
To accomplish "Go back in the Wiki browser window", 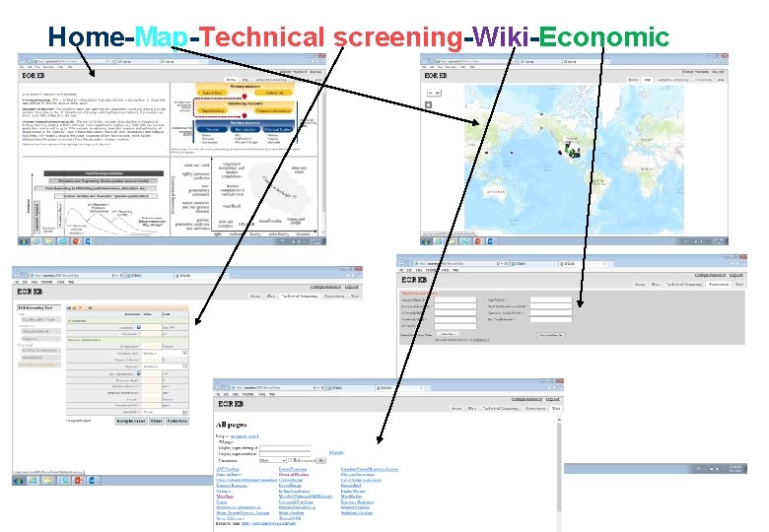I will pos(219,387).
